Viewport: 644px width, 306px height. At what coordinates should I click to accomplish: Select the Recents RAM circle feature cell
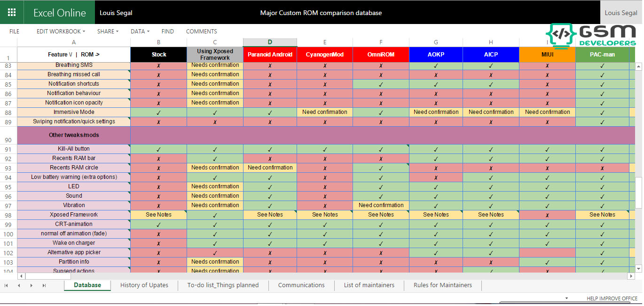pyautogui.click(x=74, y=168)
